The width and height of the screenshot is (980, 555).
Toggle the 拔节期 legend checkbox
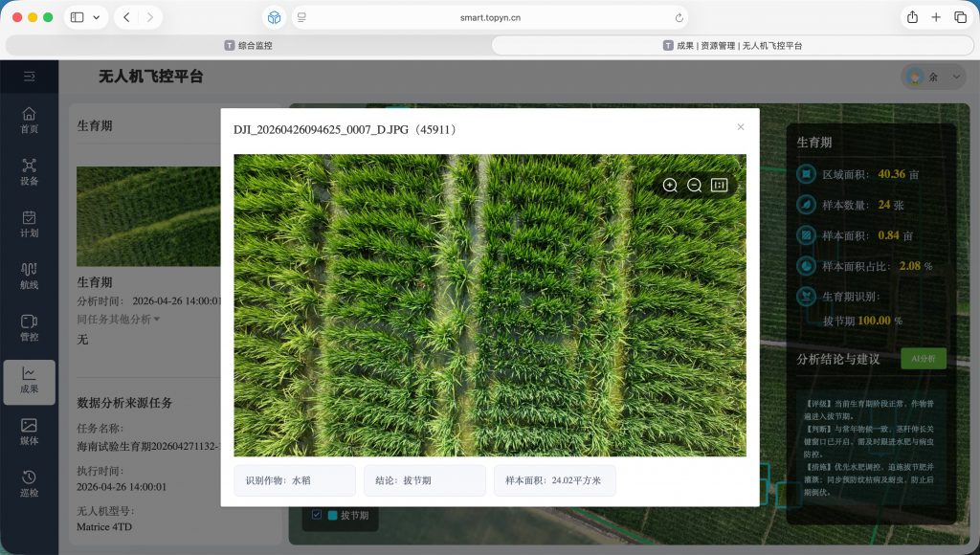[x=316, y=515]
